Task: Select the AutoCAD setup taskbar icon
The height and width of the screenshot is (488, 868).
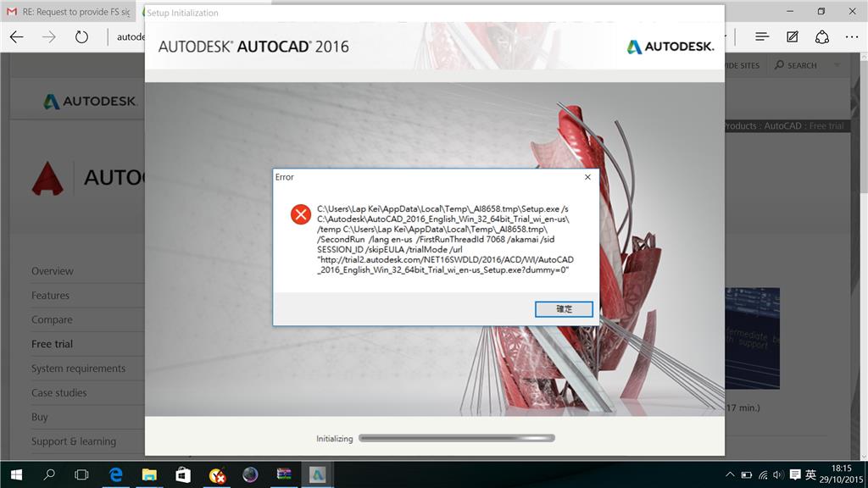Action: pos(317,474)
